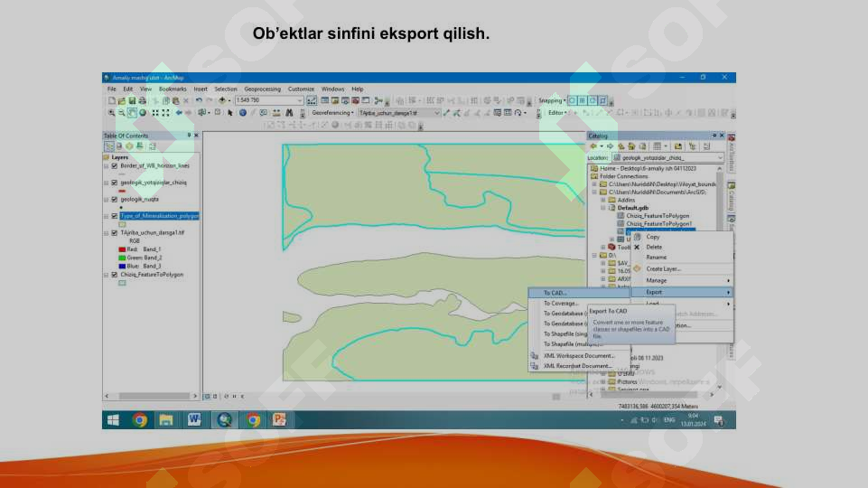
Task: Open PowerPoint from Windows taskbar
Action: [280, 420]
